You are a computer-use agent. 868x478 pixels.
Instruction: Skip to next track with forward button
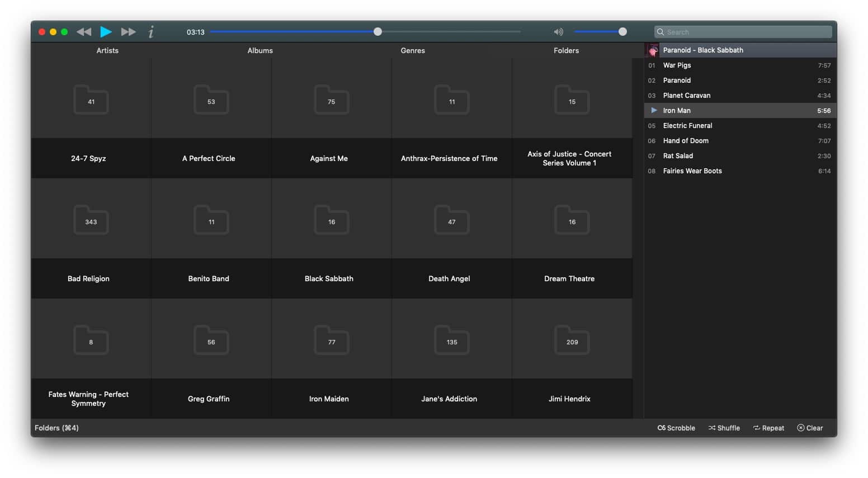(128, 32)
